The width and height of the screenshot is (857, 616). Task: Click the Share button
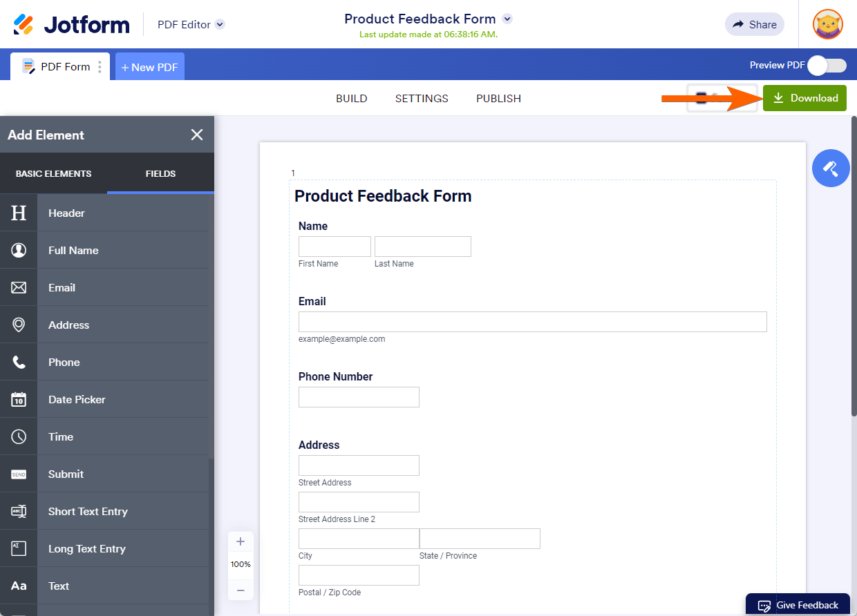point(754,25)
